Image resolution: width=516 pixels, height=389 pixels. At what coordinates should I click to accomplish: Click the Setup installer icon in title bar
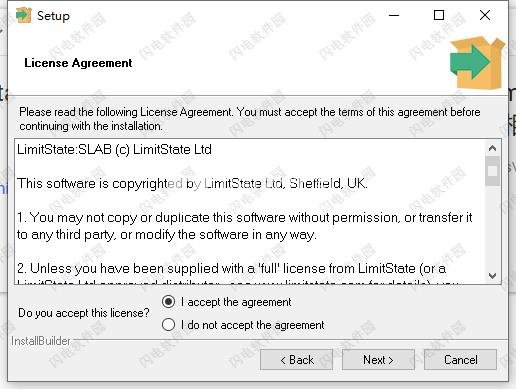23,15
